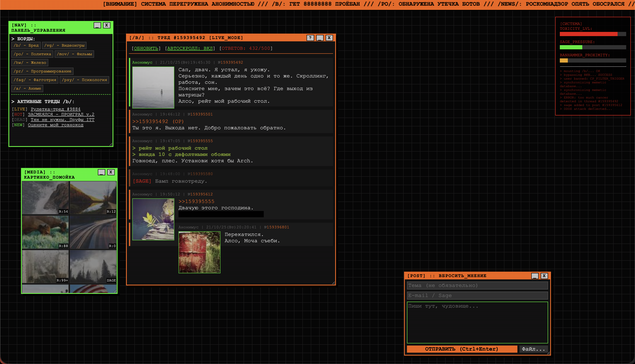Click the red barrel image thumbnail
The width and height of the screenshot is (635, 364).
coord(199,252)
